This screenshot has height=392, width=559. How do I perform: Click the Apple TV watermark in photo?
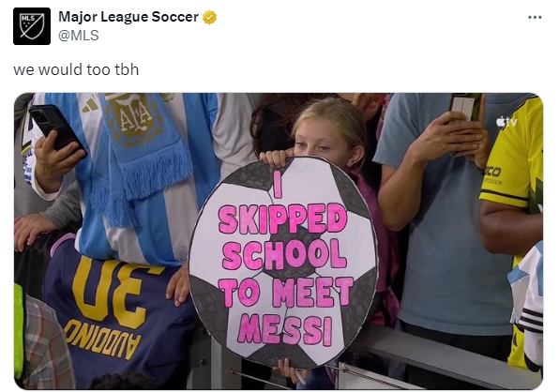tap(506, 122)
